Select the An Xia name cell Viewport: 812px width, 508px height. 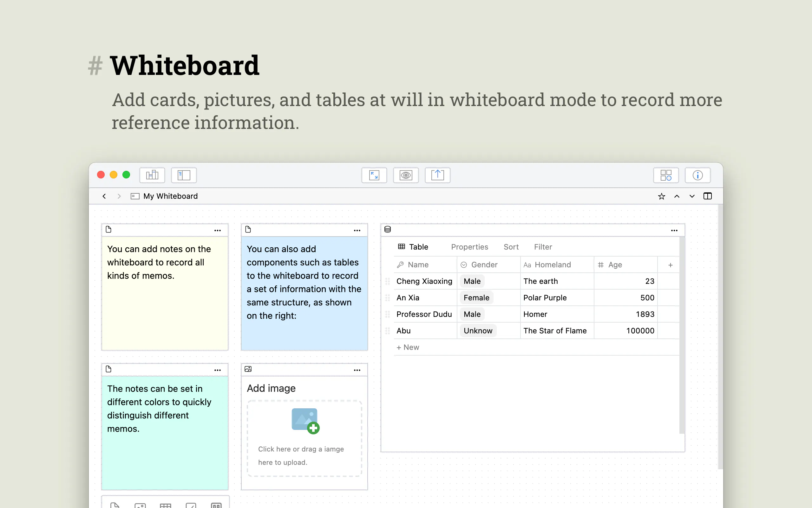[x=425, y=298]
